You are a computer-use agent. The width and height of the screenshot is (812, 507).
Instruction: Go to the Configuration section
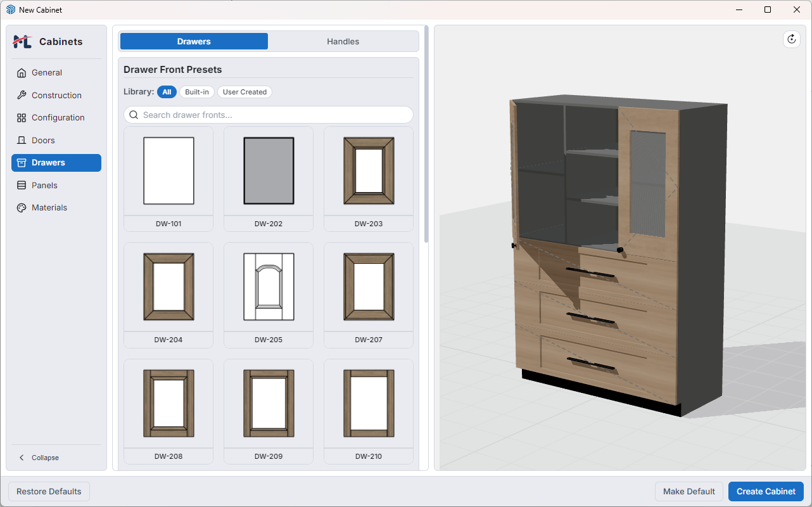(x=56, y=118)
